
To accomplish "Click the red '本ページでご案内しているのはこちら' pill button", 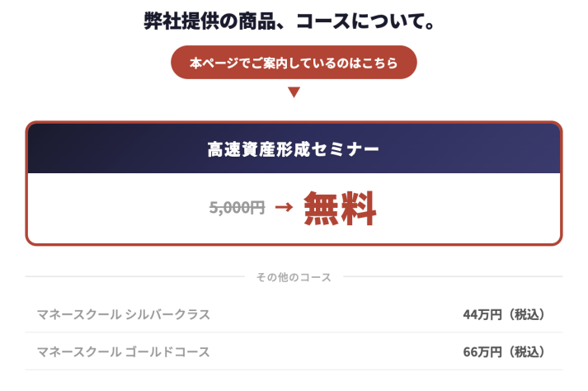I will point(294,63).
